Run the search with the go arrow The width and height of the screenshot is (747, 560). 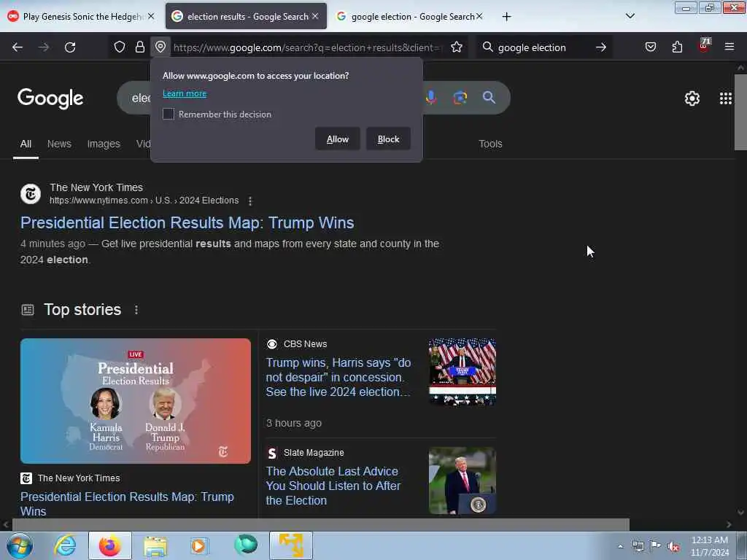point(601,47)
